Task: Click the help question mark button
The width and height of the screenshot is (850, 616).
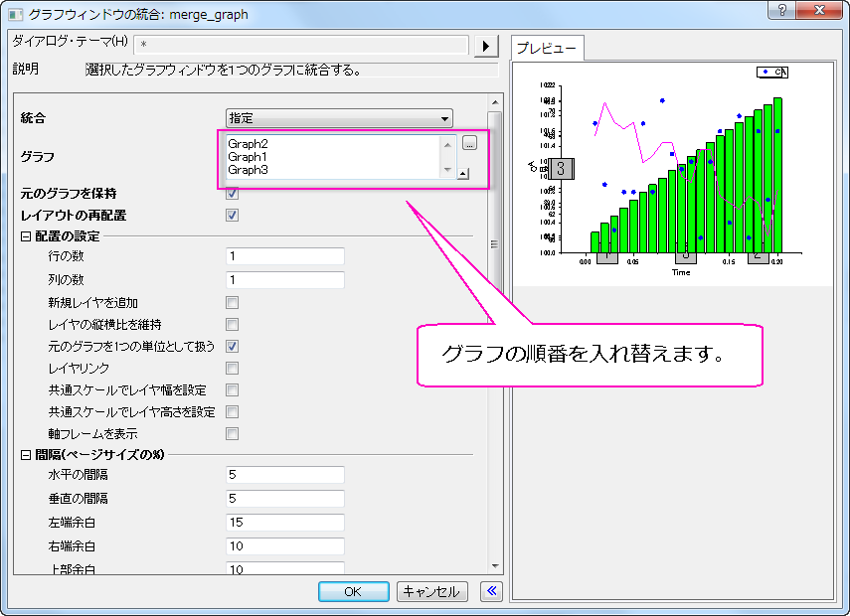Action: tap(782, 10)
